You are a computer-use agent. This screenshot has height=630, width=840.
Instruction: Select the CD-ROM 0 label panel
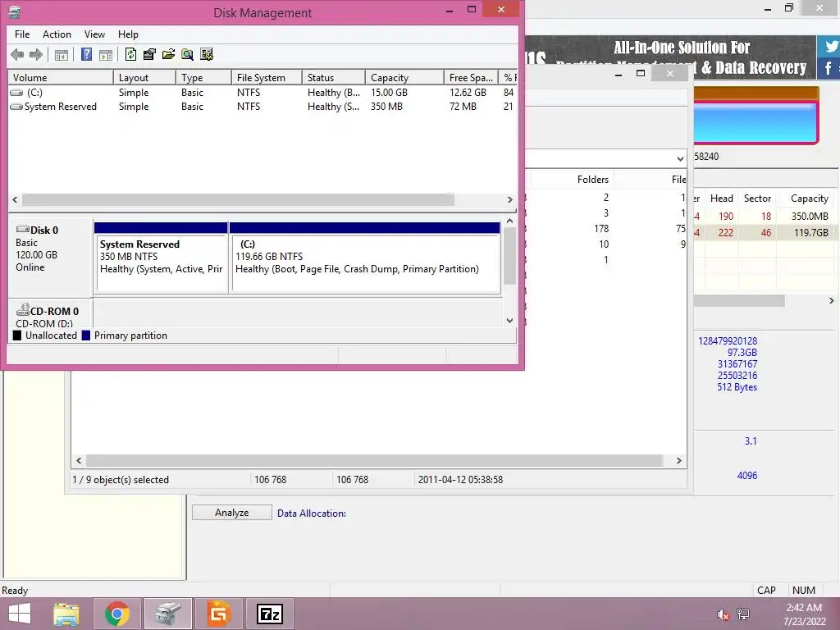pyautogui.click(x=50, y=315)
